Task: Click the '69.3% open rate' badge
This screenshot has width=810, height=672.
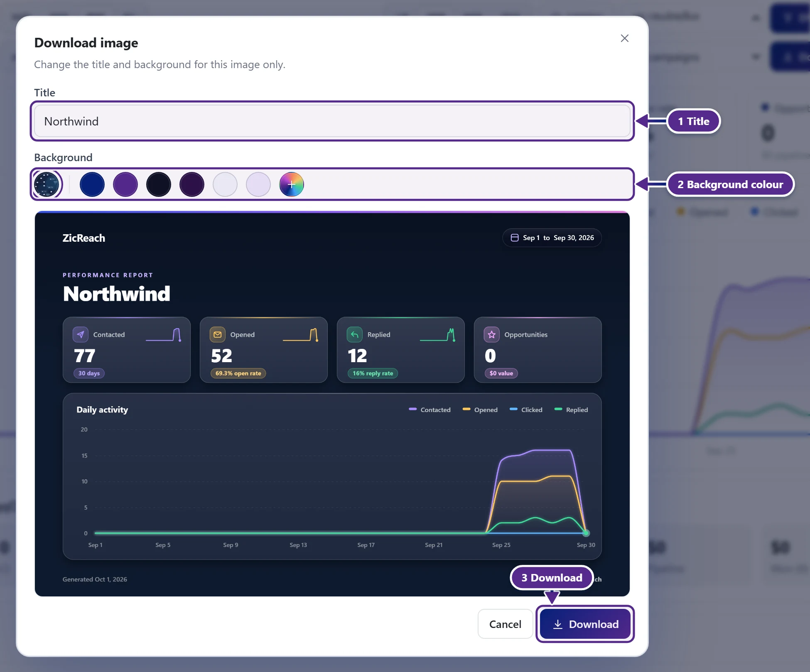Action: (238, 373)
